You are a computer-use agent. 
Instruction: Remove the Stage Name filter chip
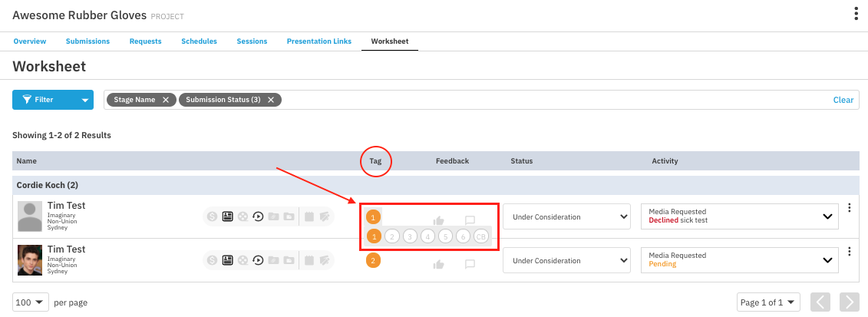click(x=165, y=100)
